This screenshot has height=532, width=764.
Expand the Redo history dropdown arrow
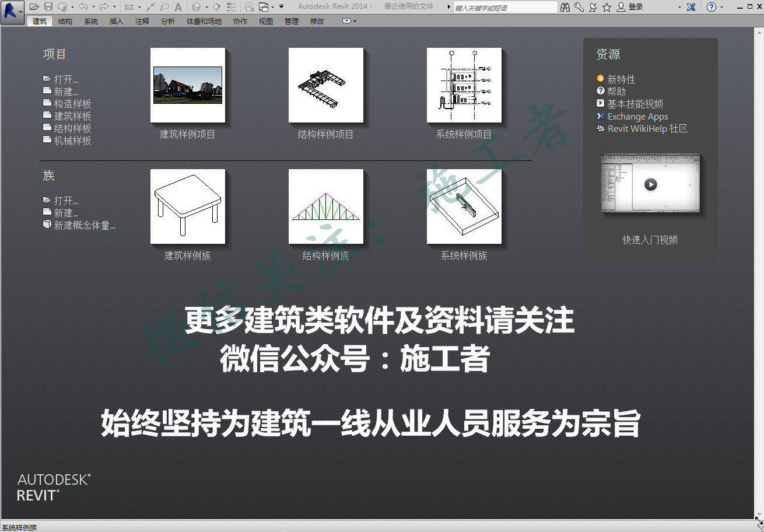tap(114, 7)
